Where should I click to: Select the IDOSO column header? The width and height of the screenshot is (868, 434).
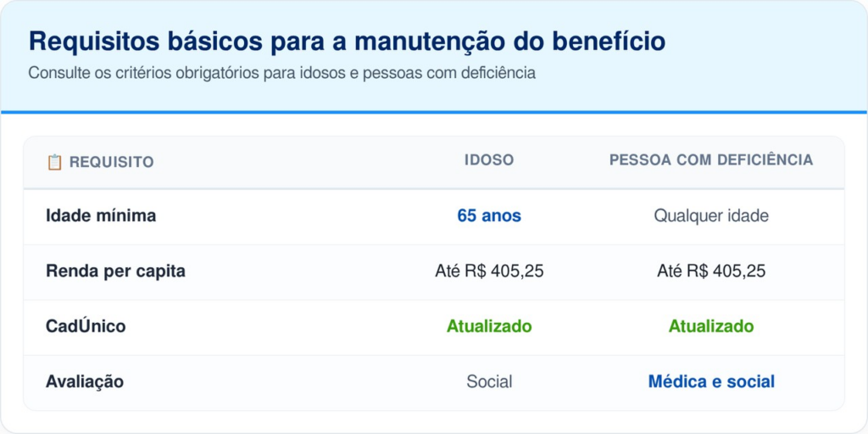tap(489, 160)
